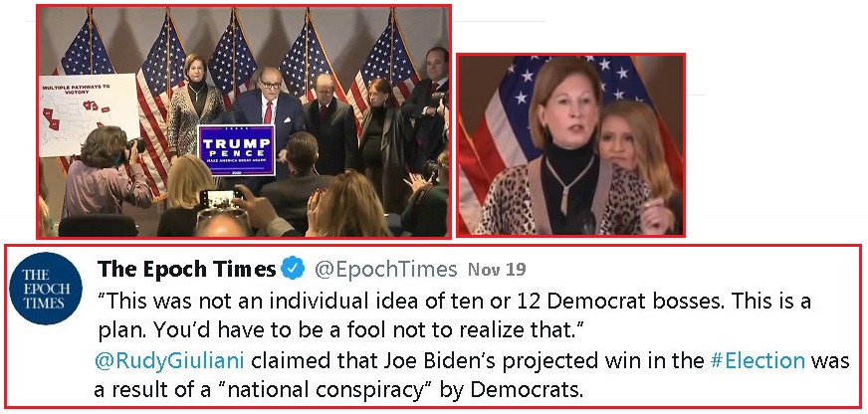Click the Trump Pence podium sign
Screen dimensions: 868x414
[236, 149]
